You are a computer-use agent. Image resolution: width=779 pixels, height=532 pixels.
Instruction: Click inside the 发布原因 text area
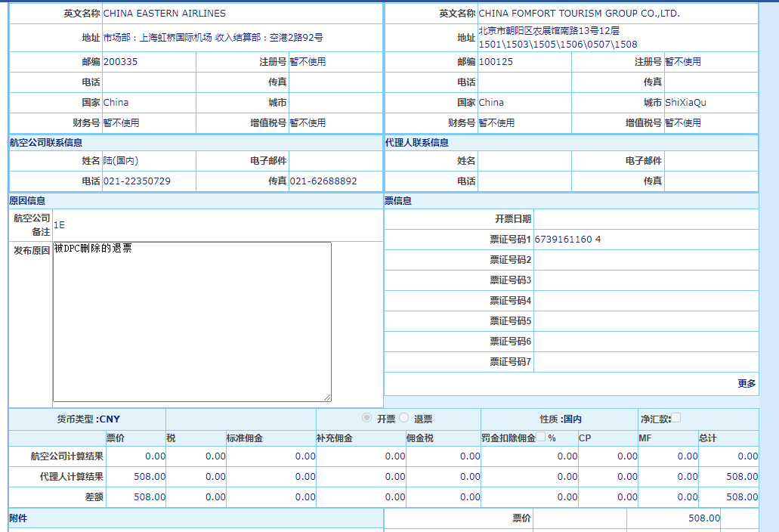(x=192, y=322)
